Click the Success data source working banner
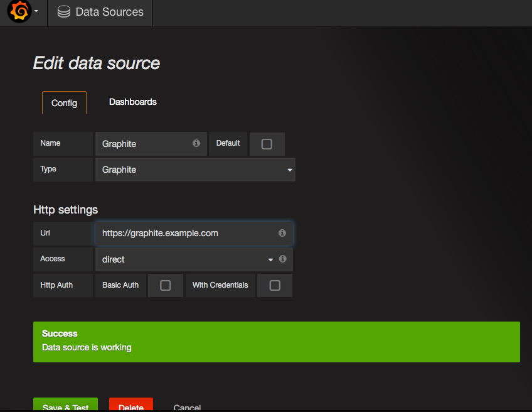532x412 pixels. (x=277, y=342)
